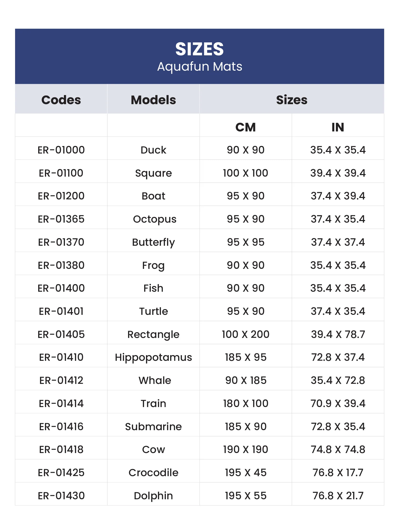Click the Aquafun Mats subtitle

(x=199, y=66)
